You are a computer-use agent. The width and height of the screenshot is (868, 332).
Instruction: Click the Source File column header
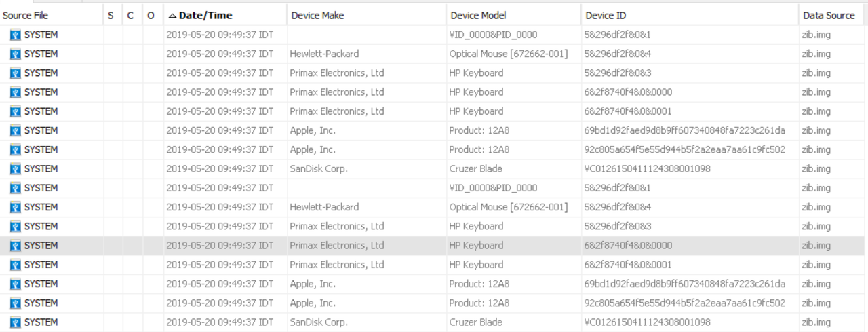tap(25, 15)
